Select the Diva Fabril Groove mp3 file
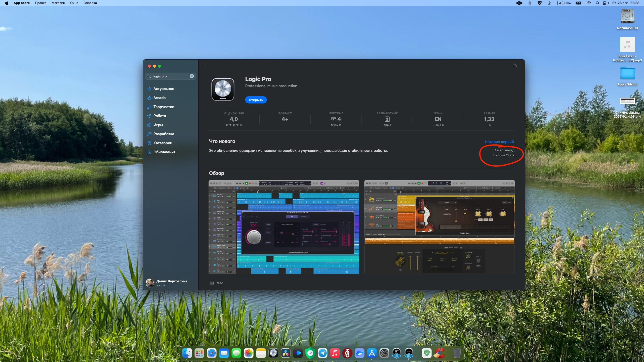This screenshot has width=644, height=362. point(627,50)
